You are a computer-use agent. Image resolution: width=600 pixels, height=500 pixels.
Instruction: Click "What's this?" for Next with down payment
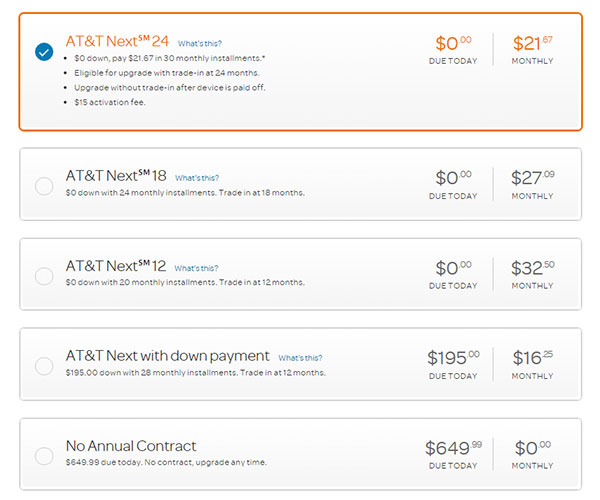(300, 358)
